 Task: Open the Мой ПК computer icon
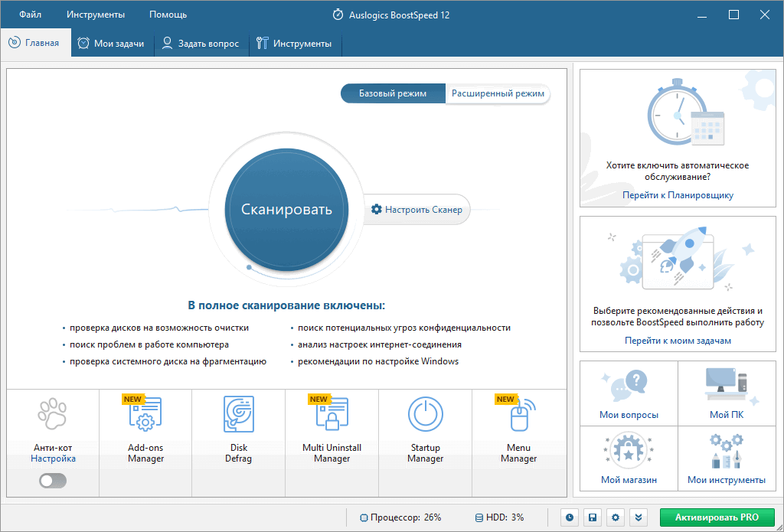tap(730, 386)
